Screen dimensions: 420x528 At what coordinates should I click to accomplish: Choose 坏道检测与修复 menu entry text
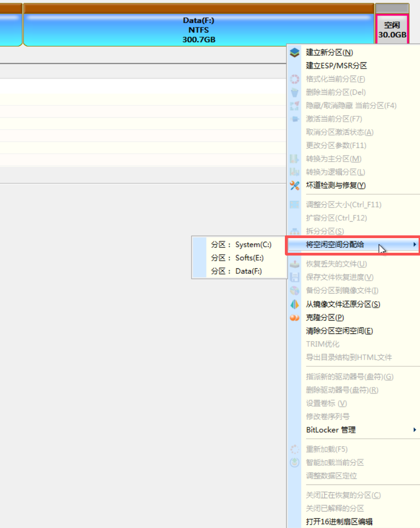[335, 185]
